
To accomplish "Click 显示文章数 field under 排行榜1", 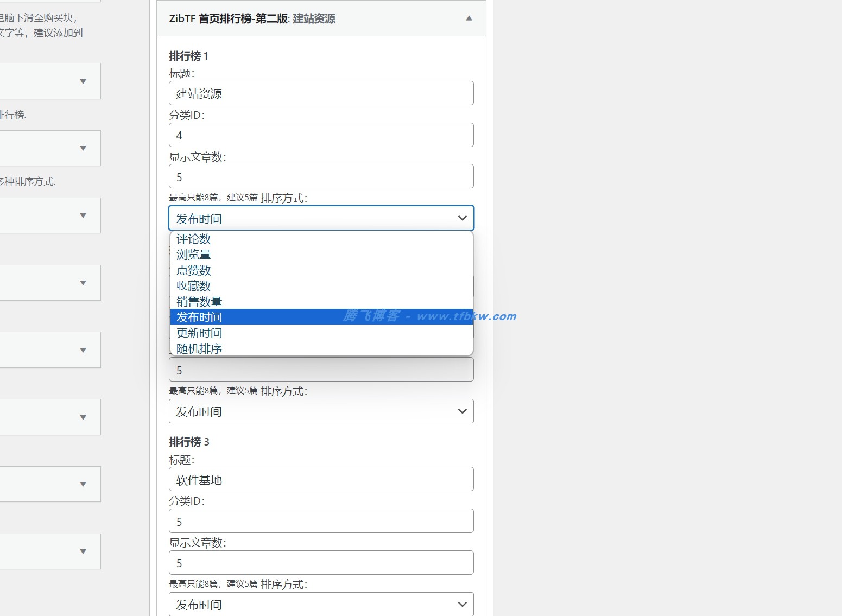I will [321, 176].
